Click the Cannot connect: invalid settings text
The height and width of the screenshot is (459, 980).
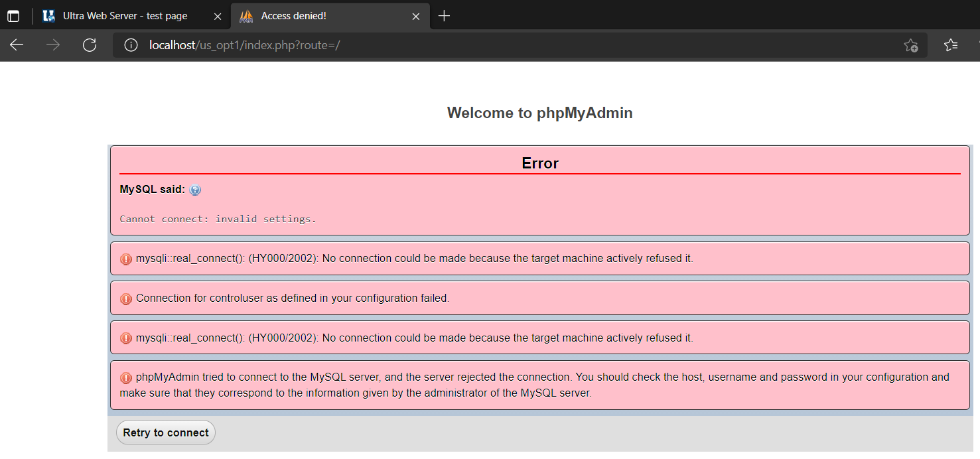point(218,219)
